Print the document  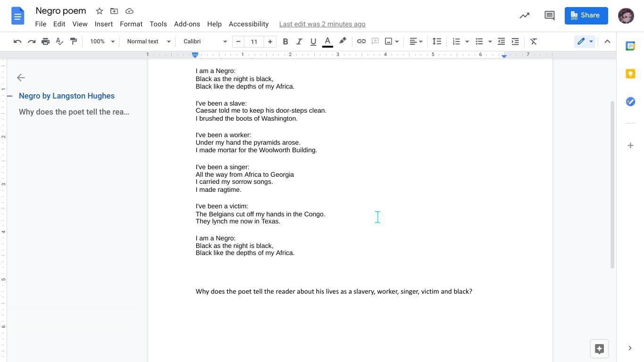pos(45,41)
